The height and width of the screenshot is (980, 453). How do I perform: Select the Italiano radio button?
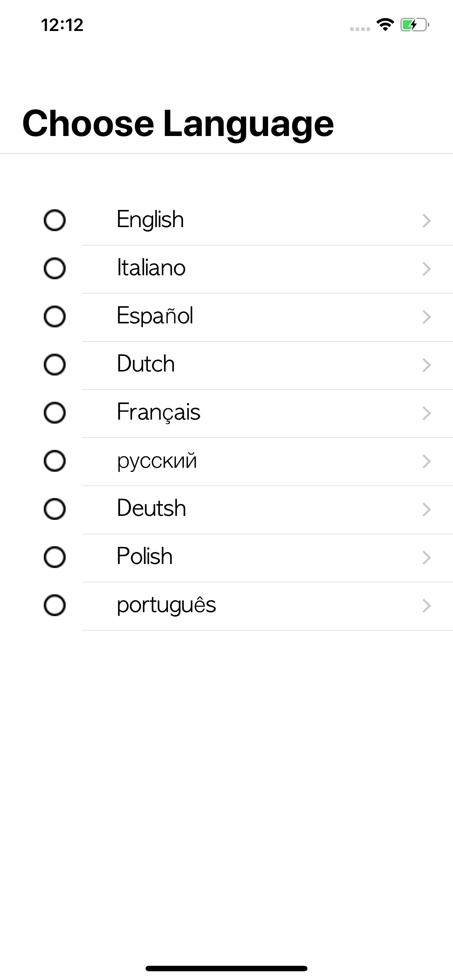tap(55, 268)
